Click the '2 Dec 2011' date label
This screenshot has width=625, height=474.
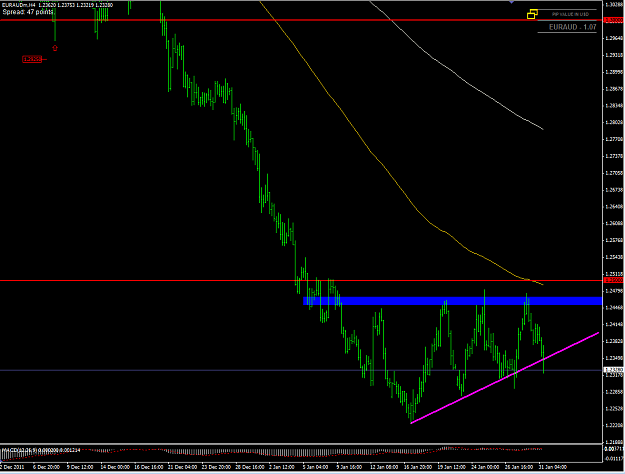[x=12, y=467]
